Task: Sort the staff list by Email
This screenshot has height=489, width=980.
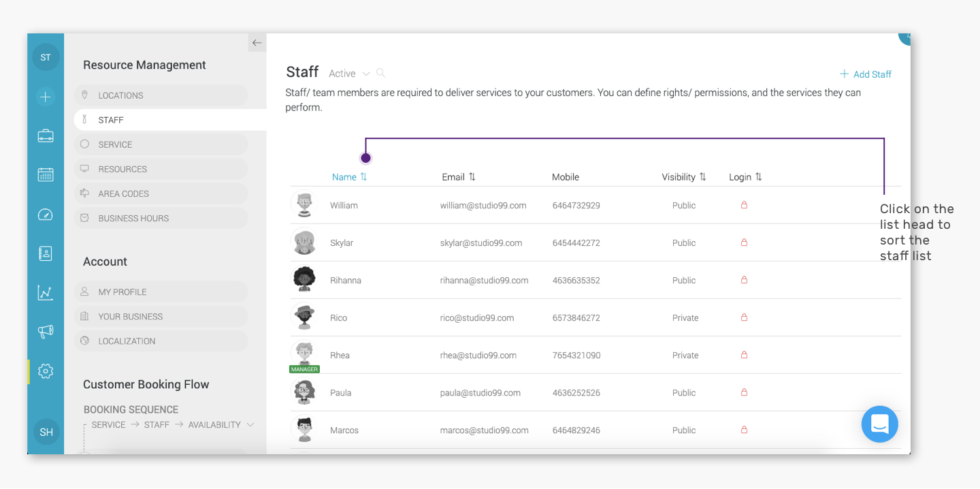Action: tap(459, 177)
